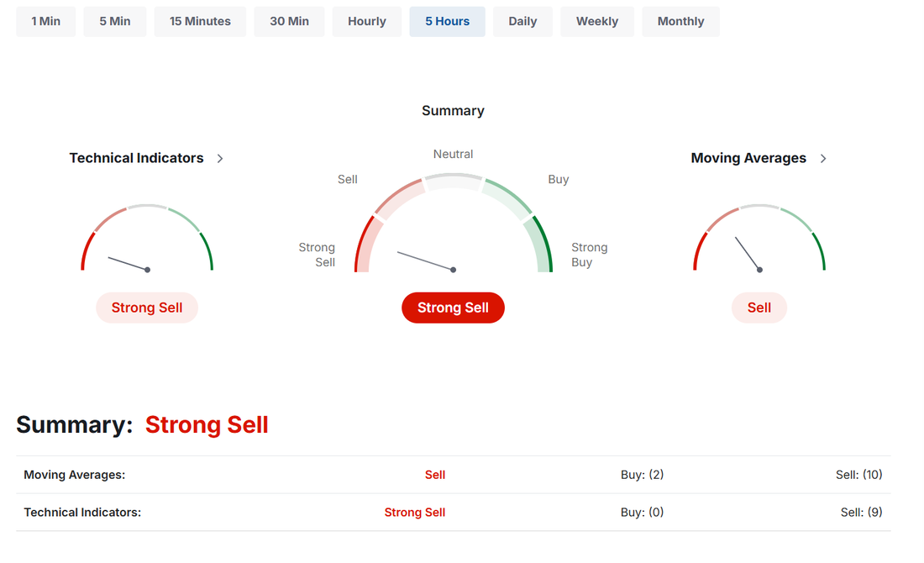Click the Moving Averages row Sell value
The height and width of the screenshot is (563, 924).
[435, 475]
